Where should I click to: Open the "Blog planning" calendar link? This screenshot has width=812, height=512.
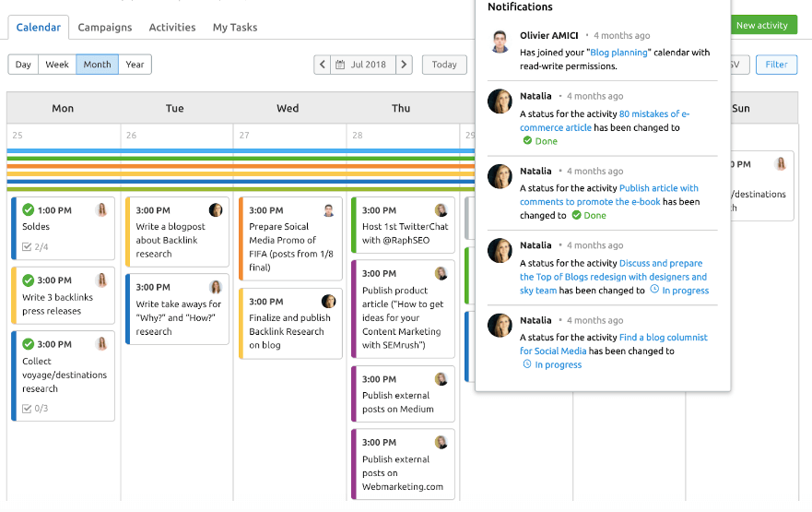coord(618,53)
